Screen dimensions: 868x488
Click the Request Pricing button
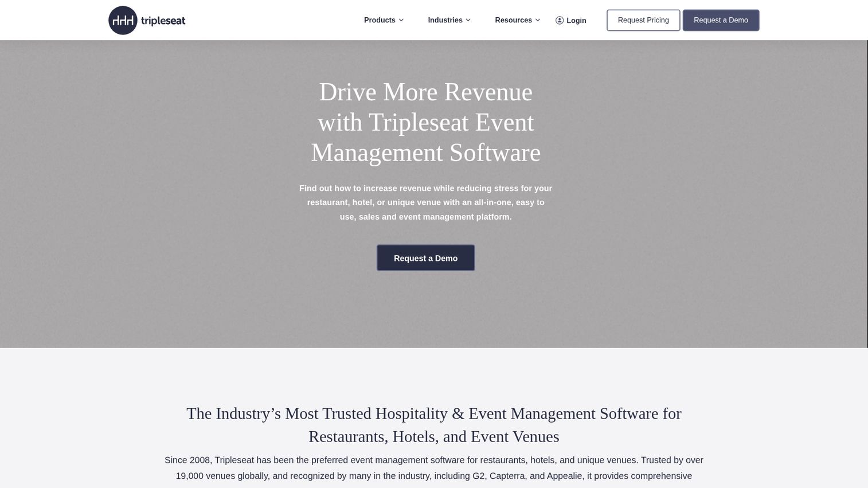[x=643, y=20]
